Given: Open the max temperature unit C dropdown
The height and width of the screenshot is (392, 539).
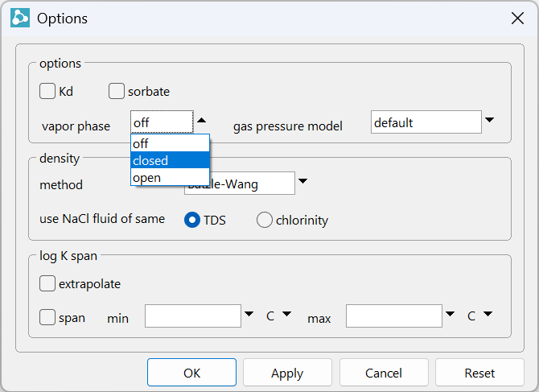Looking at the screenshot, I should 480,316.
